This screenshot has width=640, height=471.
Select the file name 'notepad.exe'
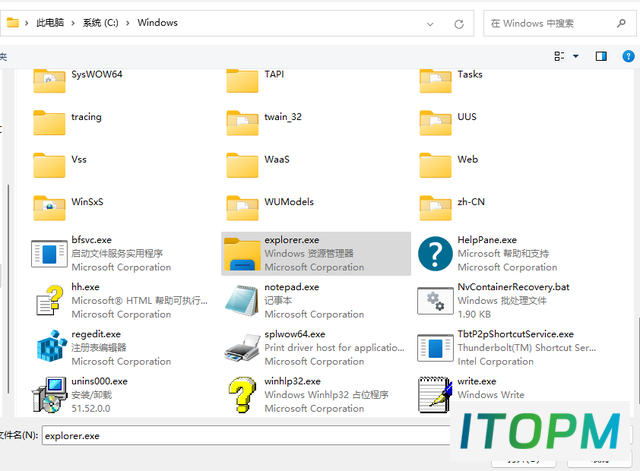pyautogui.click(x=292, y=287)
